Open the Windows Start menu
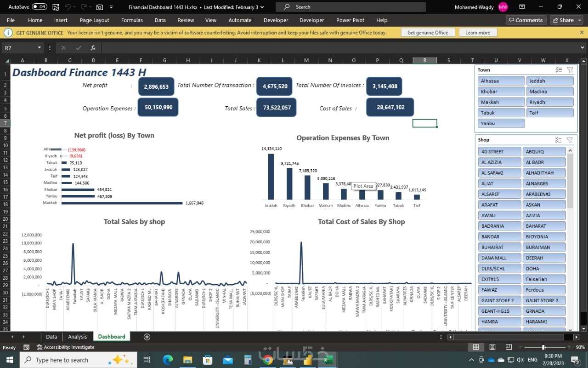 [x=10, y=360]
